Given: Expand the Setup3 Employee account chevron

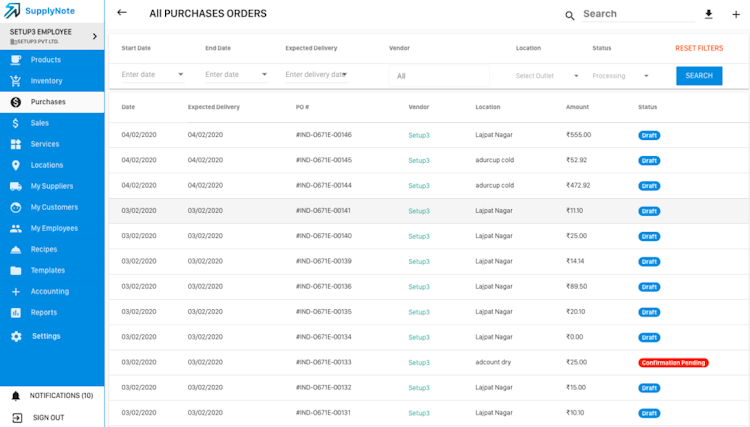Looking at the screenshot, I should tap(95, 37).
